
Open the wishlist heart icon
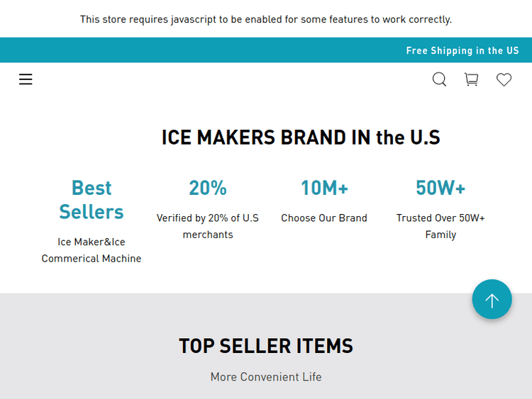[x=504, y=79]
